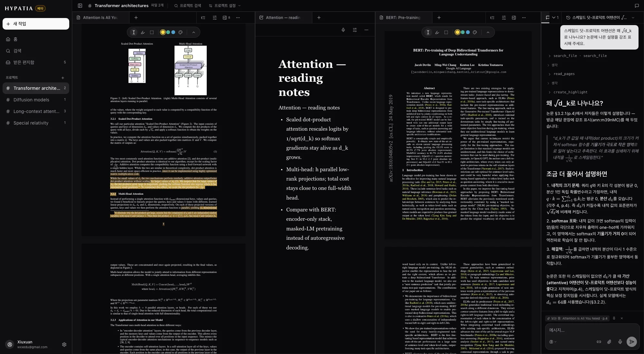
Task: Open the 프로젝트 설정 dropdown
Action: [x=225, y=5]
